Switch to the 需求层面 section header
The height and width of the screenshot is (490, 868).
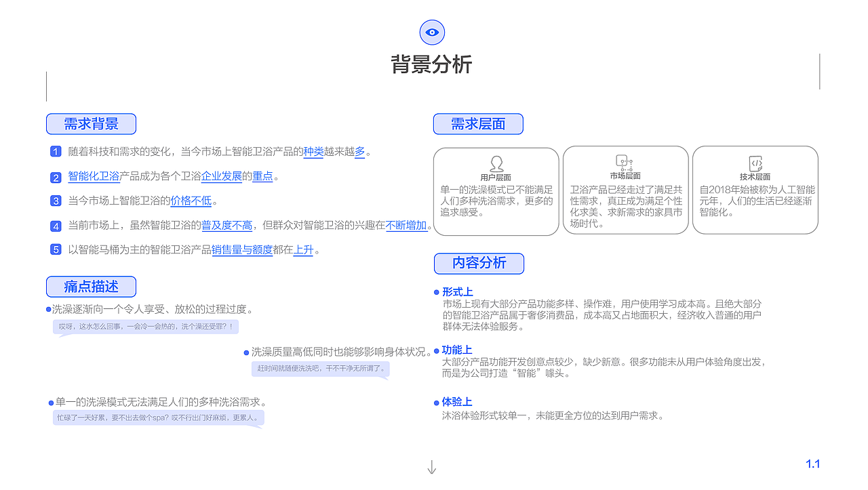tap(478, 123)
